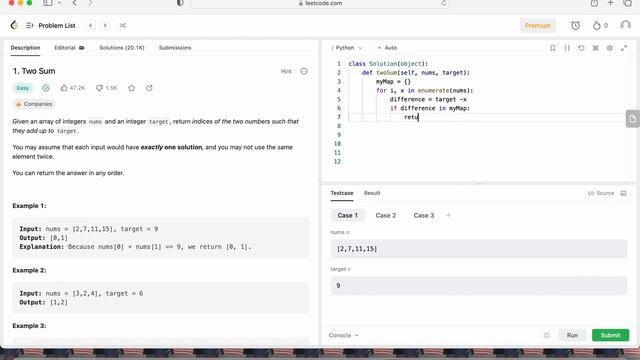640x360 pixels.
Task: Open the Solutions (20.1K) tab
Action: tap(122, 48)
